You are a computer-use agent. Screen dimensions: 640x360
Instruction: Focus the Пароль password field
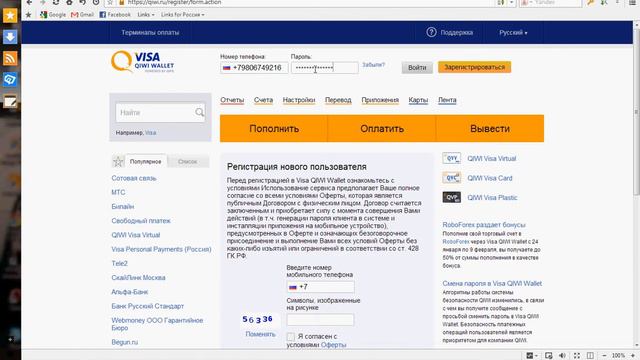(325, 68)
